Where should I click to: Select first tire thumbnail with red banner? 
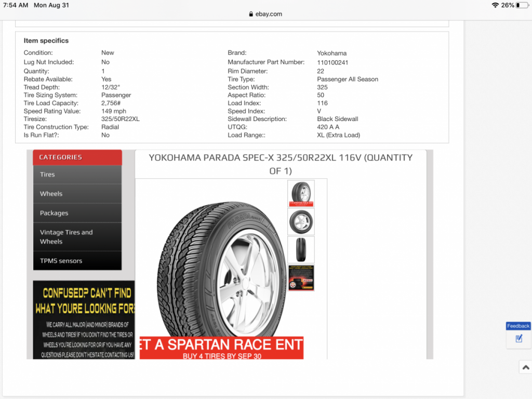tap(301, 193)
